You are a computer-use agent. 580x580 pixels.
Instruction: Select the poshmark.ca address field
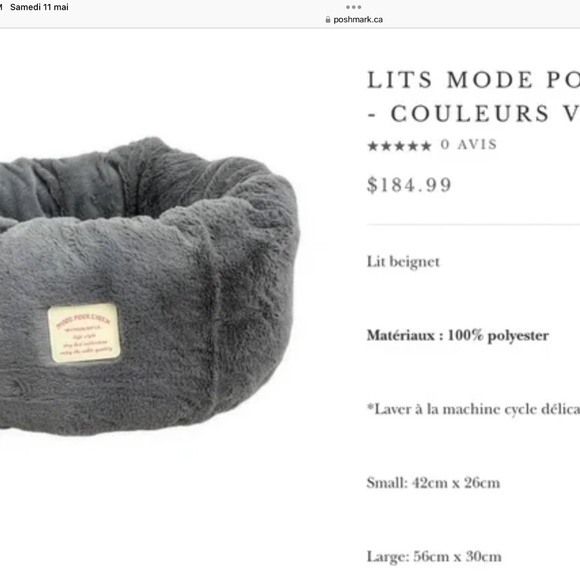click(354, 20)
